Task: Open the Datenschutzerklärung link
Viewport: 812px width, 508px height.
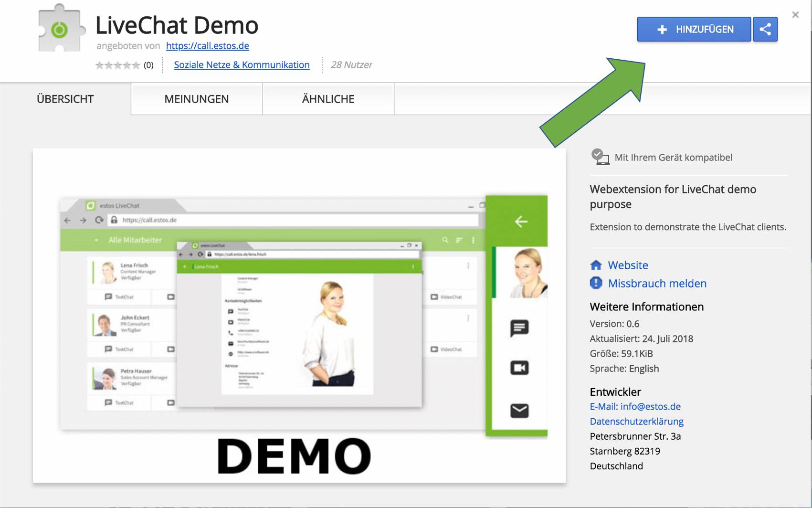Action: click(636, 421)
